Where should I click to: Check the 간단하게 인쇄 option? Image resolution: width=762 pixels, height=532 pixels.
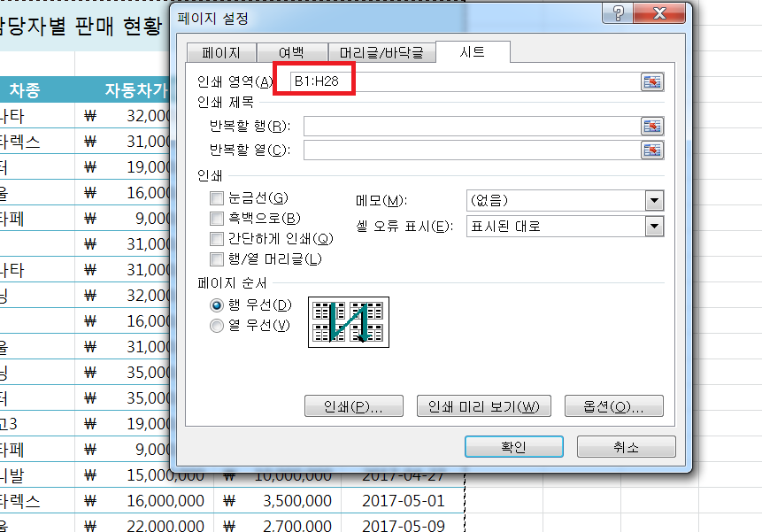(x=217, y=239)
